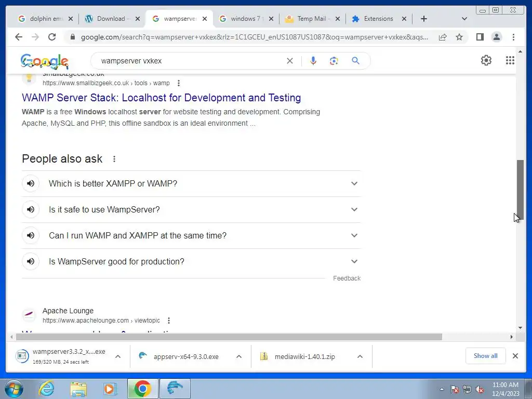The image size is (532, 399).
Task: Expand Is WampServer good for production
Action: (354, 261)
